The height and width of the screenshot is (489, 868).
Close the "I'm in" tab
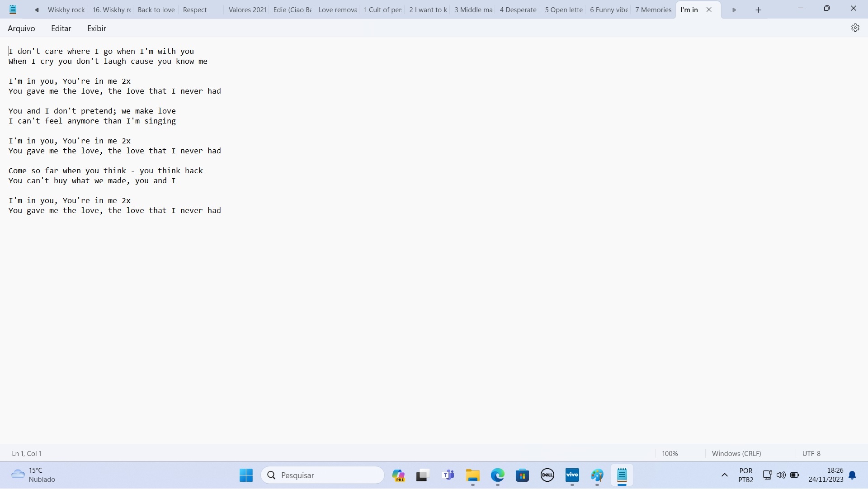click(x=709, y=10)
